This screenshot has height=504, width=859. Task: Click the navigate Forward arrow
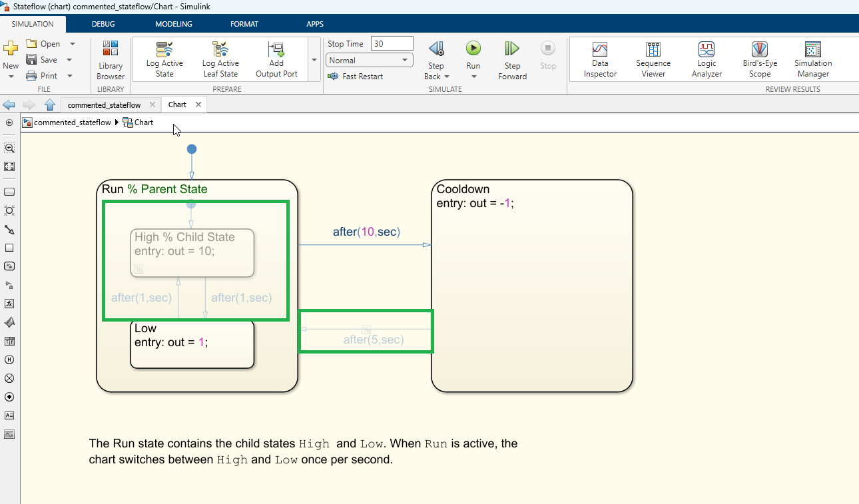[29, 105]
